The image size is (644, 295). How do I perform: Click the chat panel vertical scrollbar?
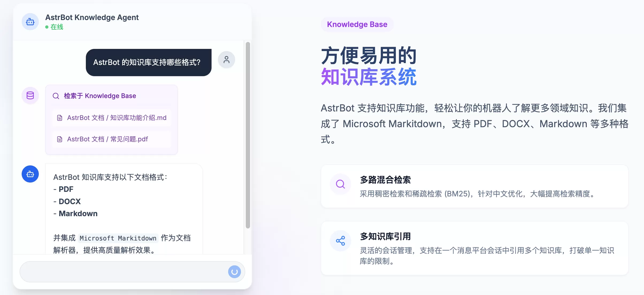point(248,135)
